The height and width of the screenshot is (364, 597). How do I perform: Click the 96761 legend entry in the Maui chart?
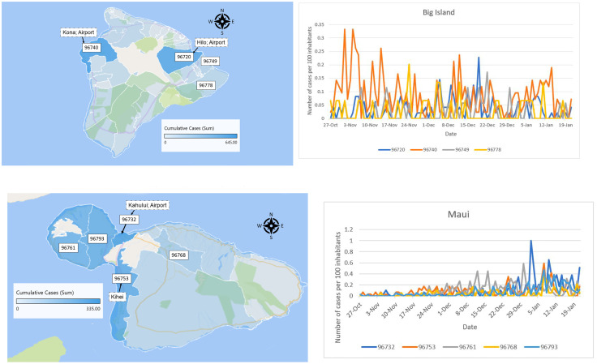[x=460, y=347]
